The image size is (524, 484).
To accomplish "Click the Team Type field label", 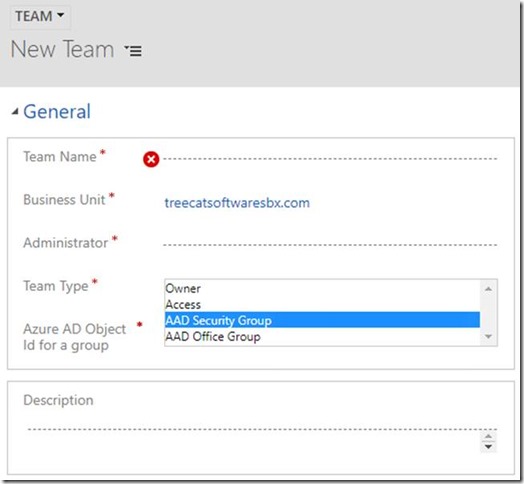I will [x=56, y=286].
